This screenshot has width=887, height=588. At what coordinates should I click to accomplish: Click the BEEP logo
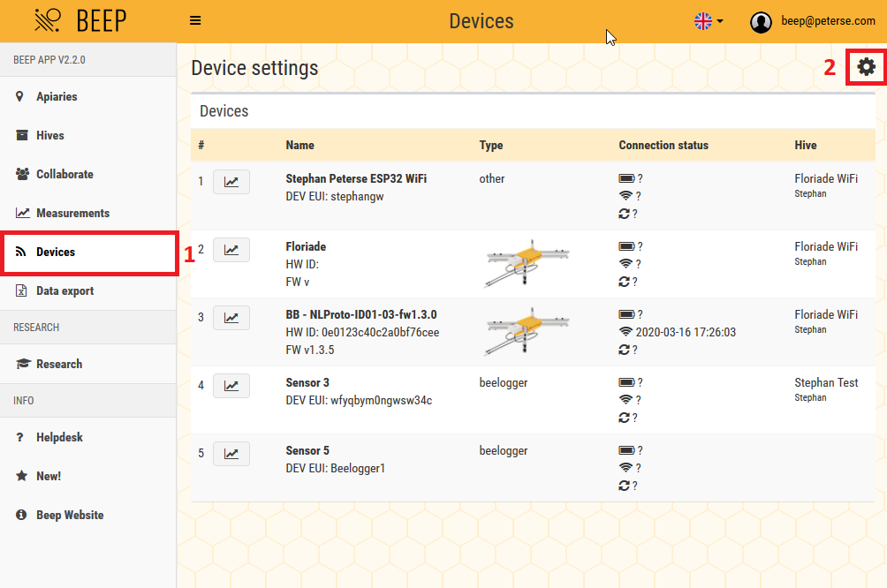[80, 21]
